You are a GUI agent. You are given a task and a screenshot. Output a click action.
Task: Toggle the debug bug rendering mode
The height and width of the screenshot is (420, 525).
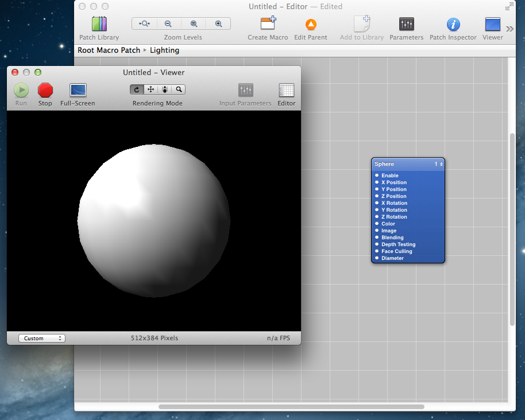pos(165,90)
